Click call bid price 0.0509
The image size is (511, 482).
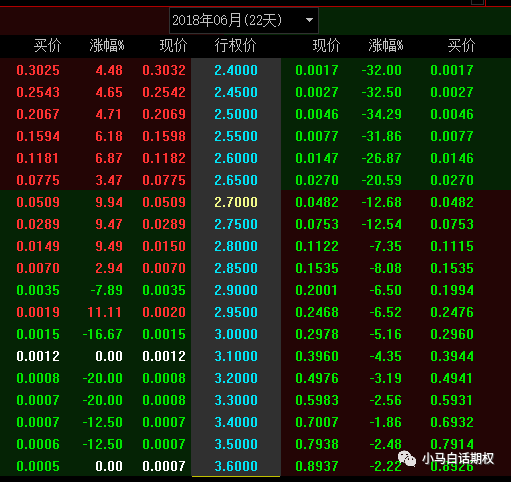click(x=38, y=202)
